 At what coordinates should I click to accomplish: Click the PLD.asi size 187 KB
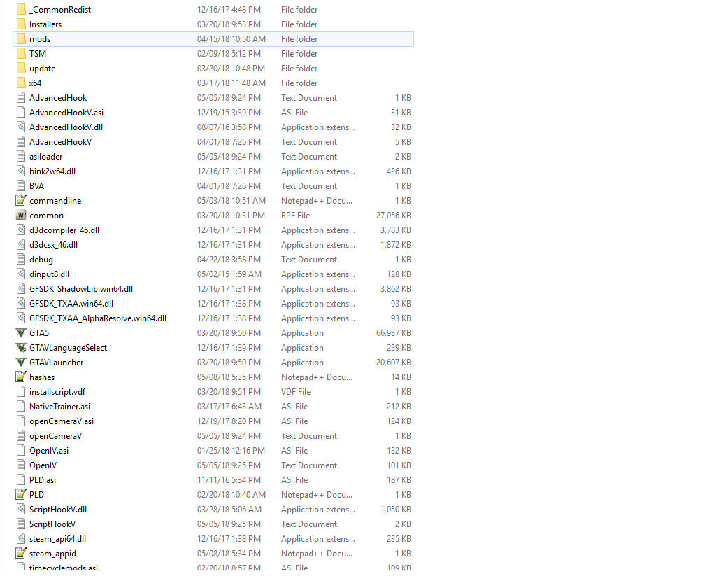click(x=399, y=480)
